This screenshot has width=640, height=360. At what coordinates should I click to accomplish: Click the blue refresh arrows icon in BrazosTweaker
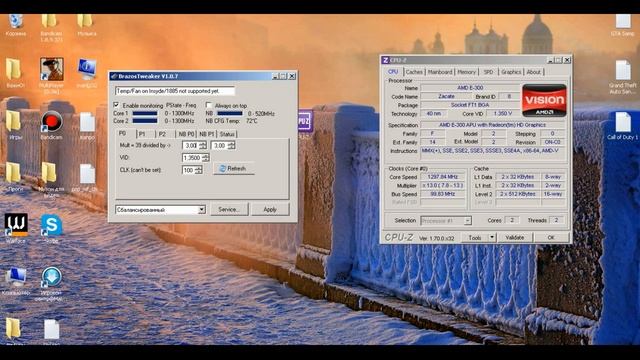(x=222, y=168)
